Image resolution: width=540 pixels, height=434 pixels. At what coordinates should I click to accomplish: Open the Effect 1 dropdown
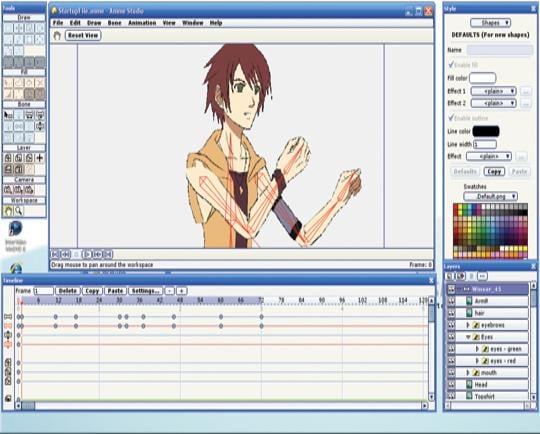494,91
